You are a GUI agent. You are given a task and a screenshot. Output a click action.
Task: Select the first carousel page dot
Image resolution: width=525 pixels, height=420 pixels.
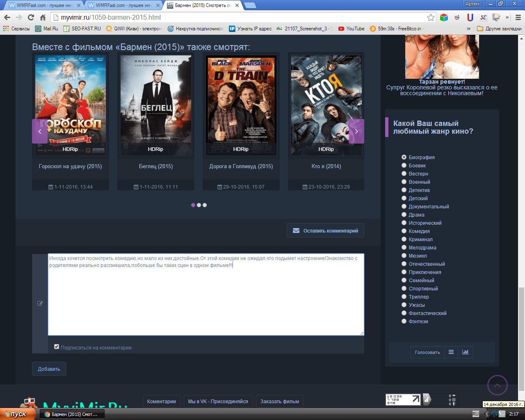coord(193,205)
